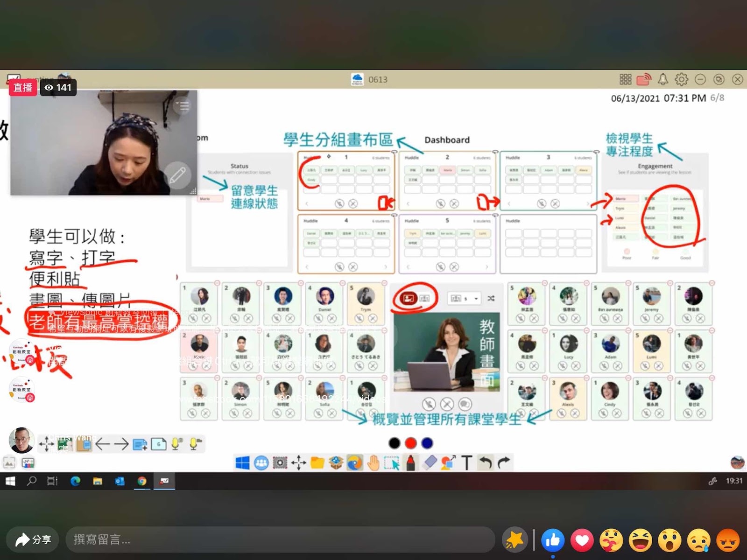Viewport: 747px width, 560px height.
Task: Click Huddle 1 left chevron
Action: point(307,204)
